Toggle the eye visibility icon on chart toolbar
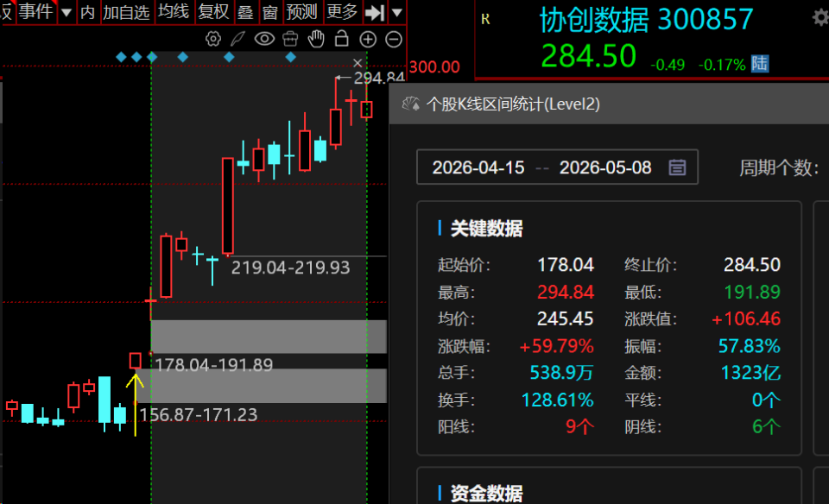 pyautogui.click(x=264, y=39)
